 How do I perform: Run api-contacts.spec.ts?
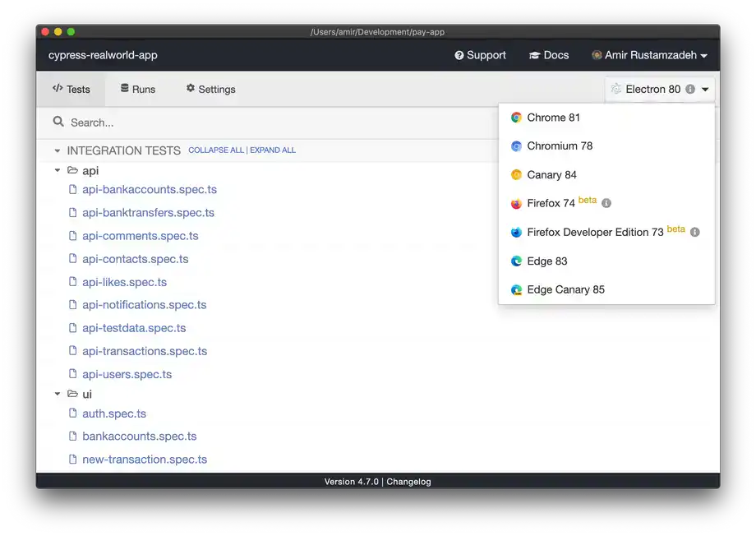(136, 259)
